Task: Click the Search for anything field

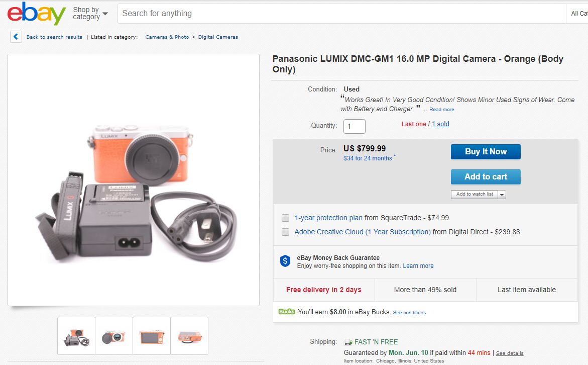Action: (x=341, y=14)
